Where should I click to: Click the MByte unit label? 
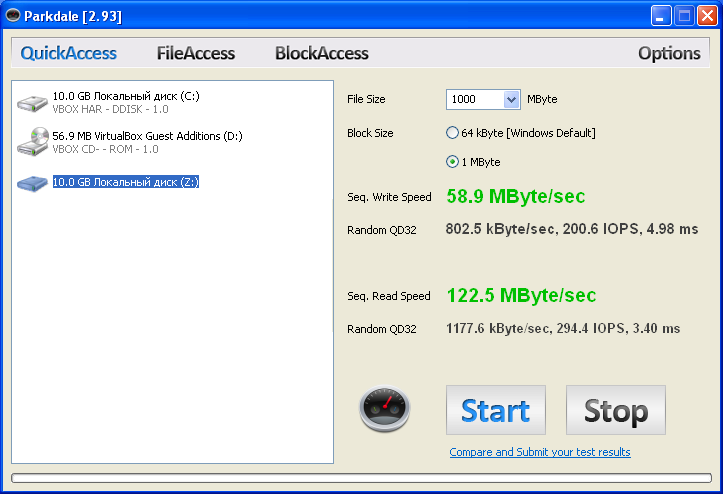(x=542, y=99)
